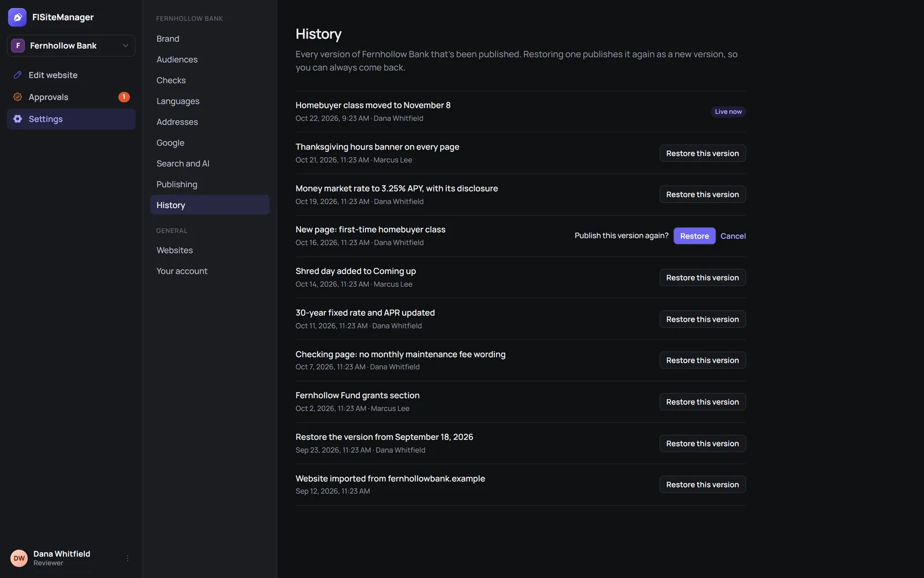The height and width of the screenshot is (578, 924).
Task: Click 'Homebuyer class moved to November 8' title
Action: coord(373,105)
